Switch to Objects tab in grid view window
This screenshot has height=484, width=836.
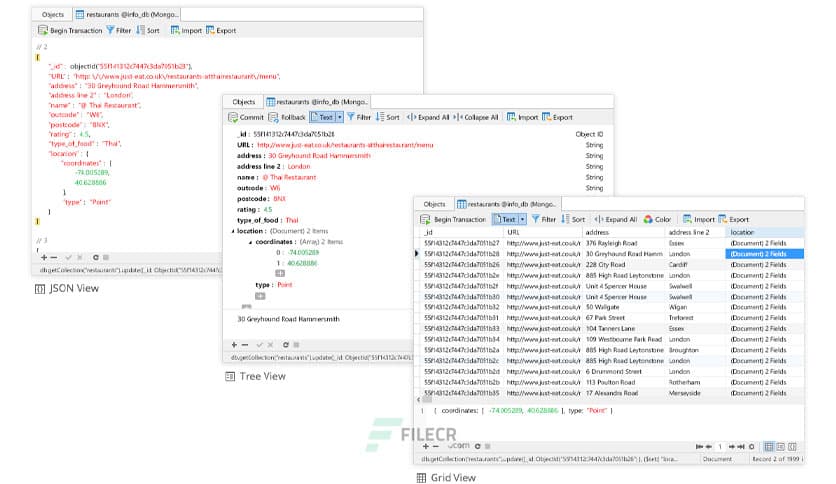[434, 204]
